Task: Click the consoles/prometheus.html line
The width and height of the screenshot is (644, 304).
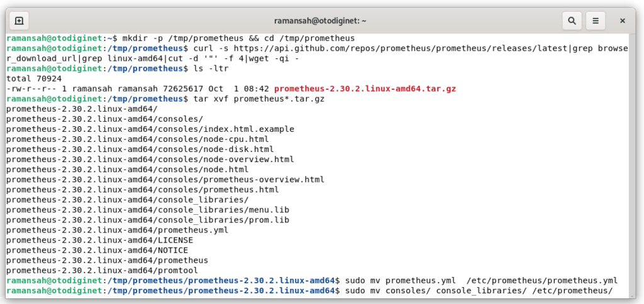Action: (x=143, y=190)
